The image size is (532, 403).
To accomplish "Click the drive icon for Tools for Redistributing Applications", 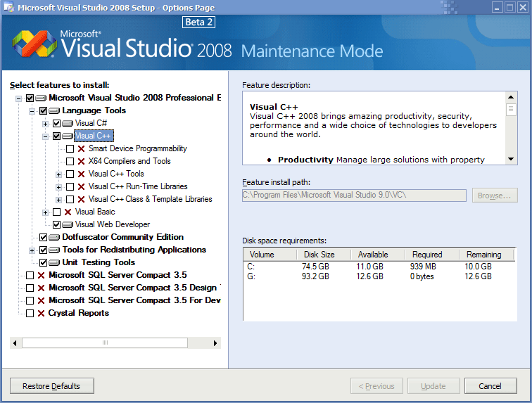I will click(54, 250).
